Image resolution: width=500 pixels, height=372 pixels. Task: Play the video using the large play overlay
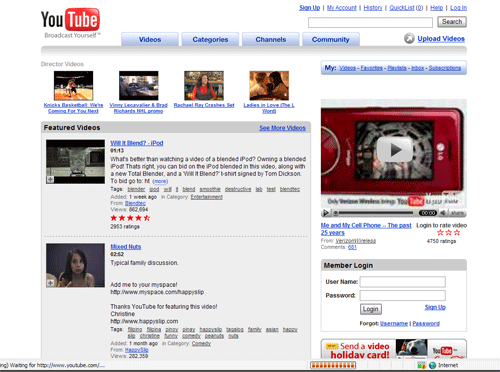tap(394, 150)
